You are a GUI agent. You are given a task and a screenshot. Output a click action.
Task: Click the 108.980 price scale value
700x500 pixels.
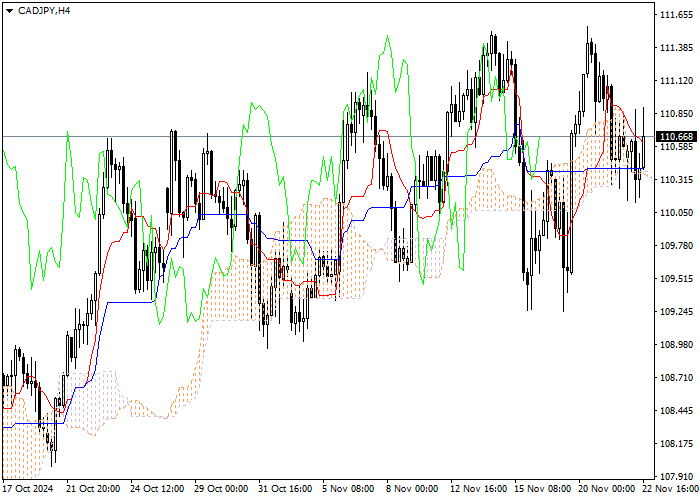[676, 345]
